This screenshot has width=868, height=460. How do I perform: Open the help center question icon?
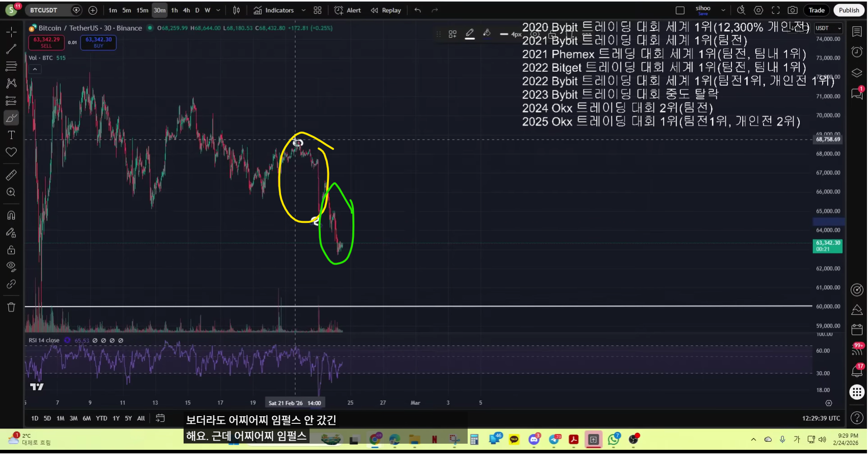tap(857, 418)
